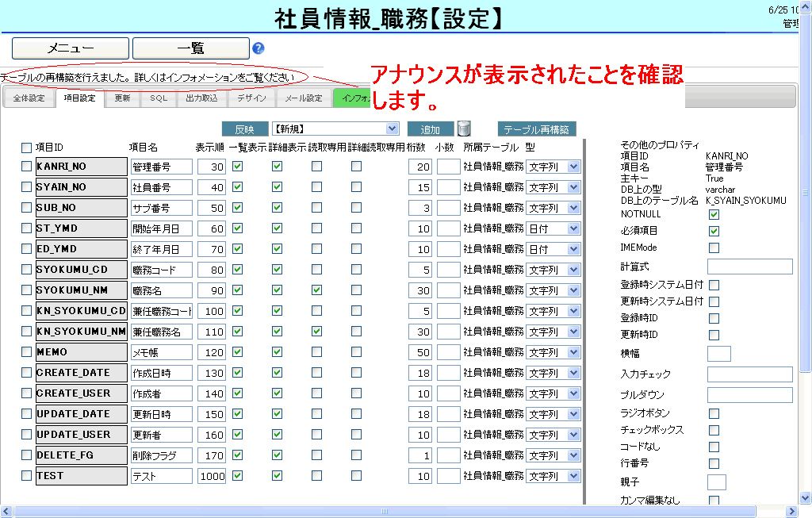Uncheck the NOTNULL property checkbox
Viewport: 812px width, 518px height.
(714, 214)
